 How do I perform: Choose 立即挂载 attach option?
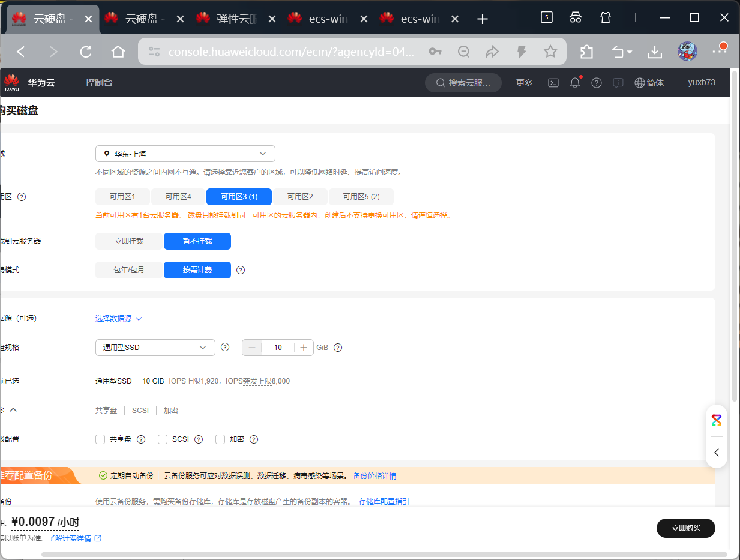tap(129, 241)
